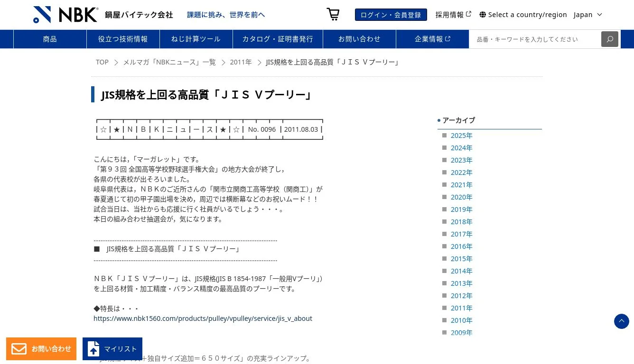The width and height of the screenshot is (634, 364).
Task: Click the page heading JIS規格を上回る高品質
Action: pos(206,95)
